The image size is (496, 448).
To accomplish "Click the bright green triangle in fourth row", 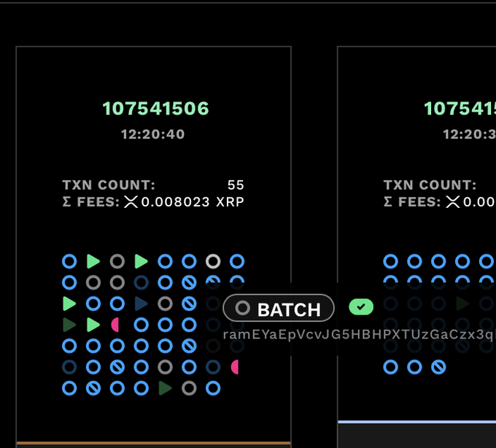I will (93, 325).
